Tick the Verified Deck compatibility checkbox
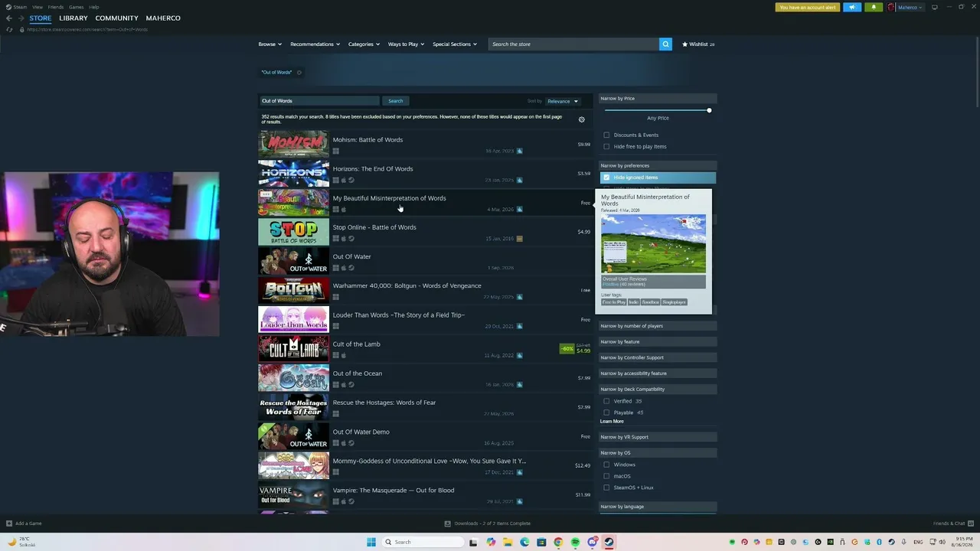980x551 pixels. click(606, 401)
